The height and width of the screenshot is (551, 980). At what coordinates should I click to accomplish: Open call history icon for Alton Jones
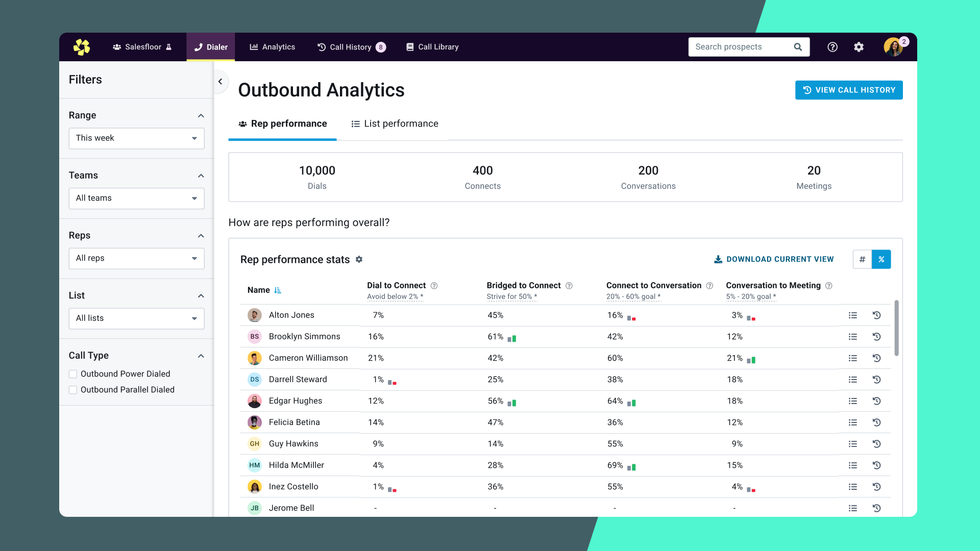tap(876, 315)
